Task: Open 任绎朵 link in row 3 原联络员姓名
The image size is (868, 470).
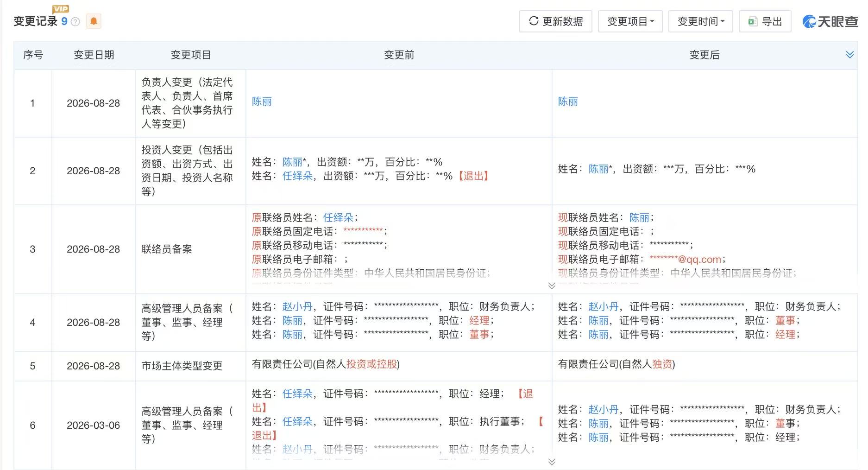Action: 338,217
